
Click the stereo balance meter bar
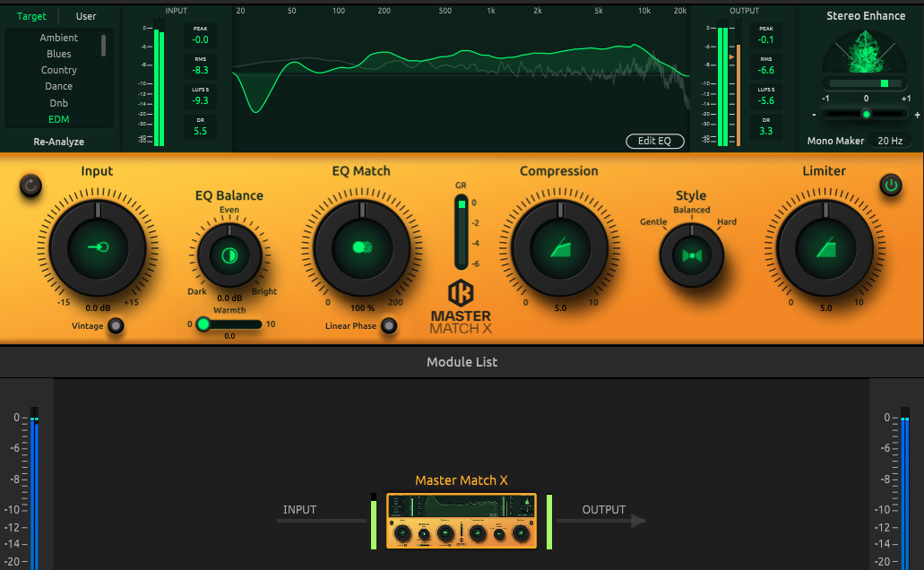pyautogui.click(x=865, y=83)
